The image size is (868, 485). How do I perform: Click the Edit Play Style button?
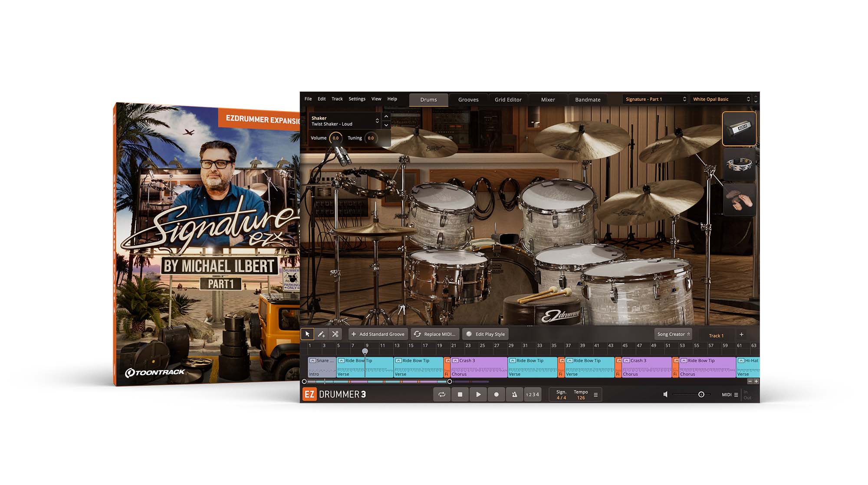[486, 334]
